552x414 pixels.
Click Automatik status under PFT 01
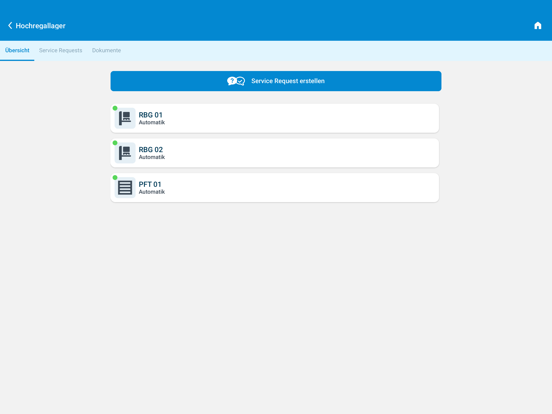(152, 192)
